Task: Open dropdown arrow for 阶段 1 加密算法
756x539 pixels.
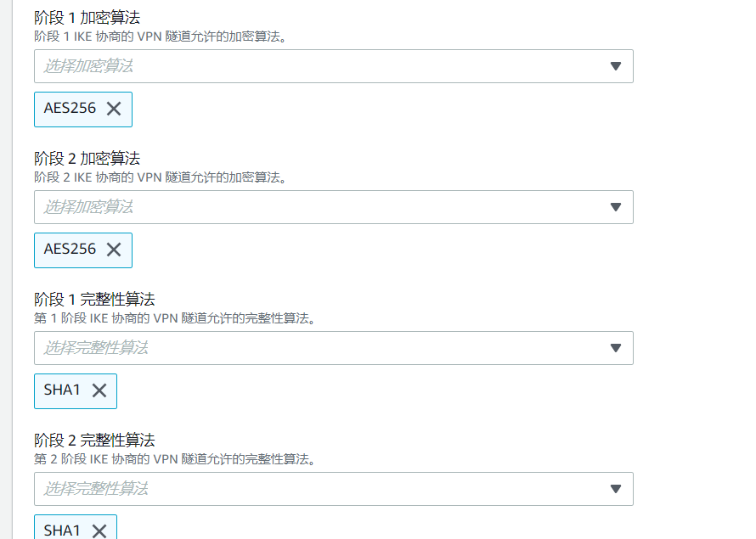Action: coord(616,66)
